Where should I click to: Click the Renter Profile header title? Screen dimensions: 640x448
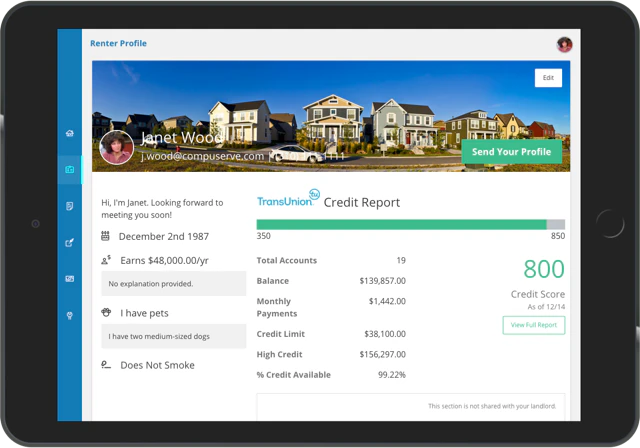click(118, 44)
